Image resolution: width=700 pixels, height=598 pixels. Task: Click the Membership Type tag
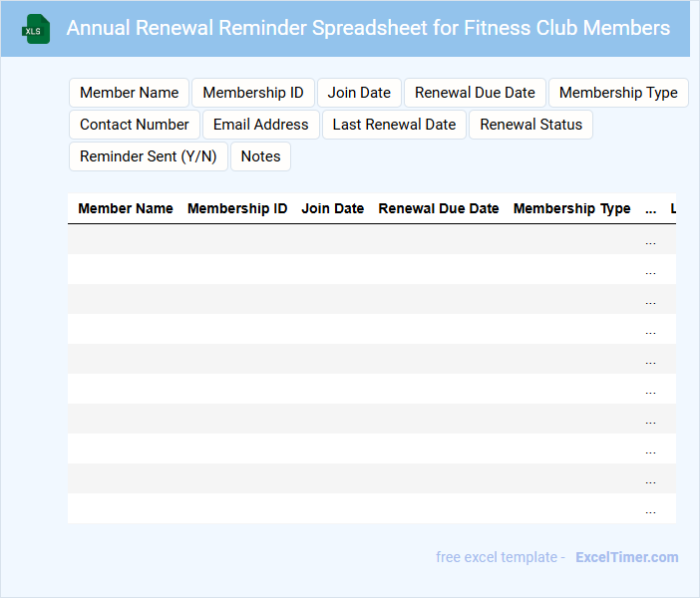618,93
